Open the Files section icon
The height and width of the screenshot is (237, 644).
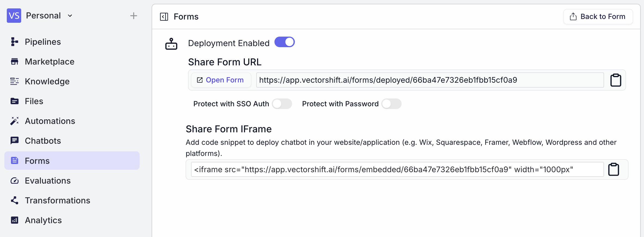coord(14,101)
